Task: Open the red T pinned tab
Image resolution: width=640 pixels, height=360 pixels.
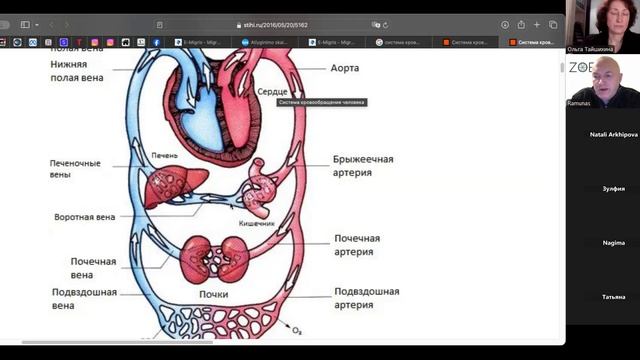Action: (x=79, y=42)
